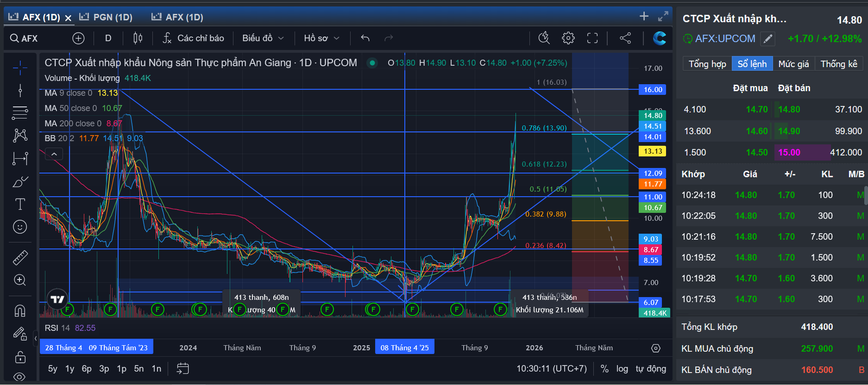This screenshot has height=385, width=868.
Task: Select the ruler measure tool
Action: 20,258
